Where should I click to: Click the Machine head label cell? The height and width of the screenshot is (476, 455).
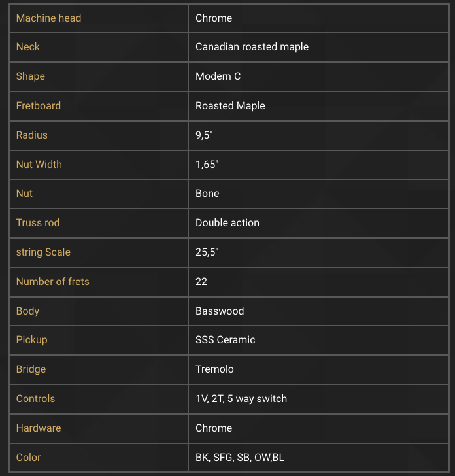pos(99,18)
